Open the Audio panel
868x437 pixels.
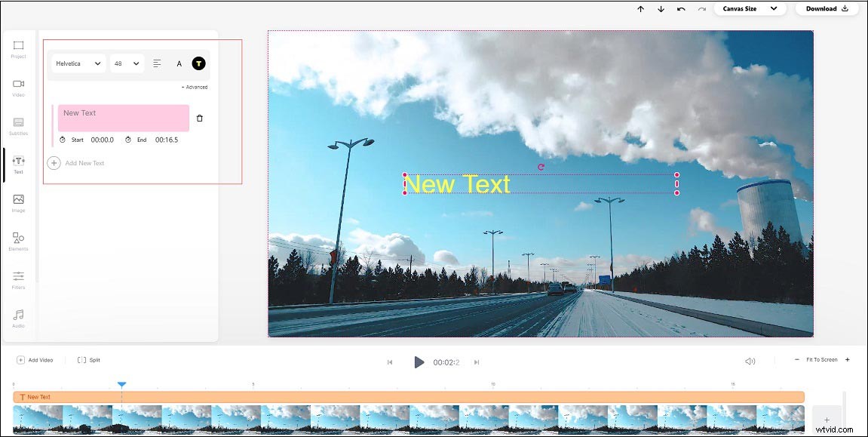18,319
